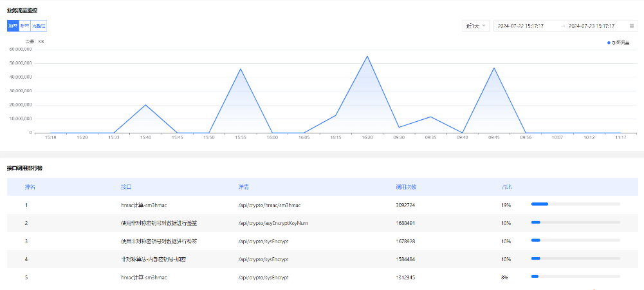Click the dropdown arrow beside 近1天
Viewport: 644px width, 290px height.
(484, 26)
